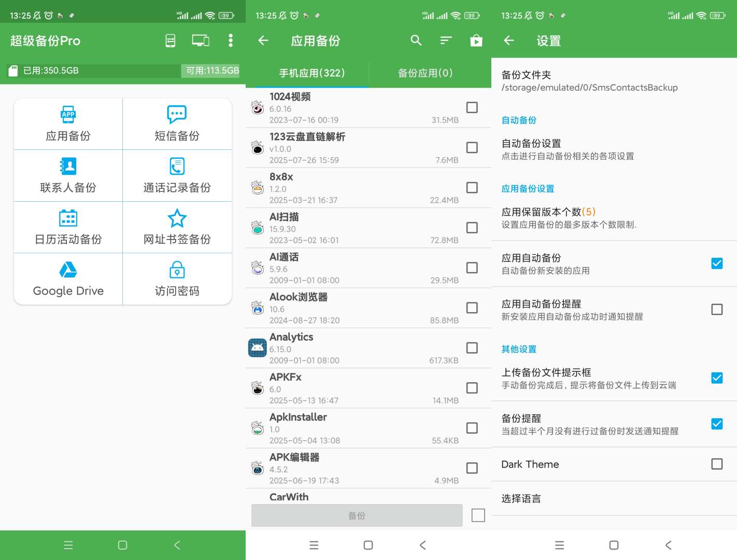Open 联系人备份 contacts backup tile
This screenshot has height=560, width=737.
point(68,176)
